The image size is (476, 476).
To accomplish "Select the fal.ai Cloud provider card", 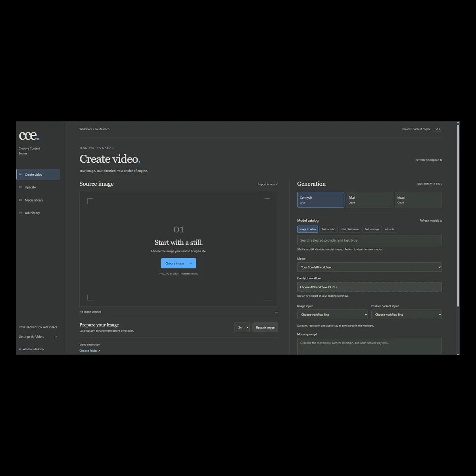I will (369, 200).
